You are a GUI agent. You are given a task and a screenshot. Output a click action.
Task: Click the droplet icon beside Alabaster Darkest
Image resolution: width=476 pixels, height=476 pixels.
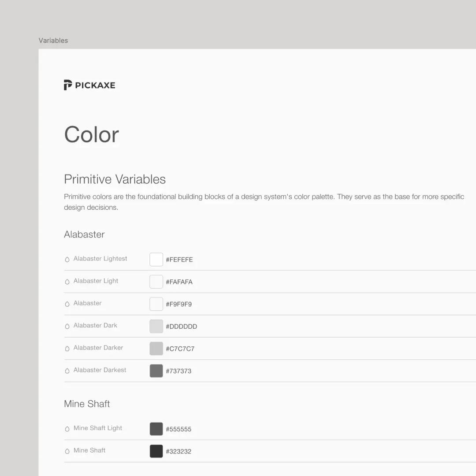coord(67,371)
